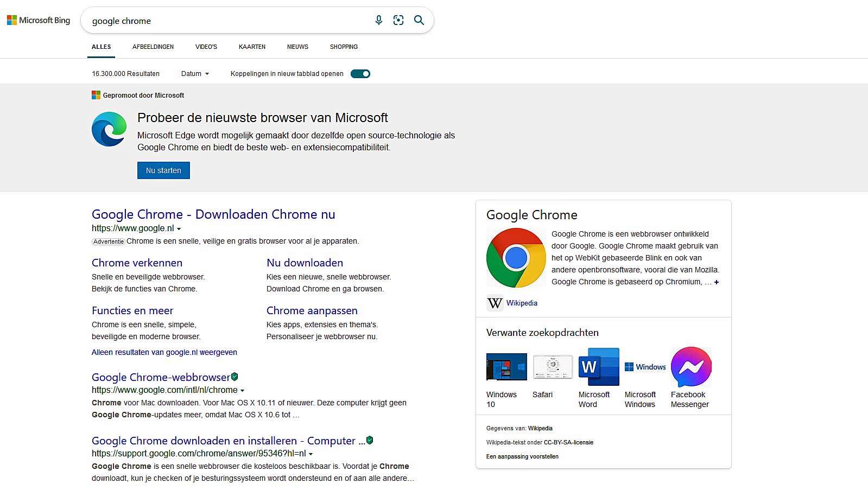Click the magnifying glass search icon
Screen dimensions: 868x490
tap(419, 20)
